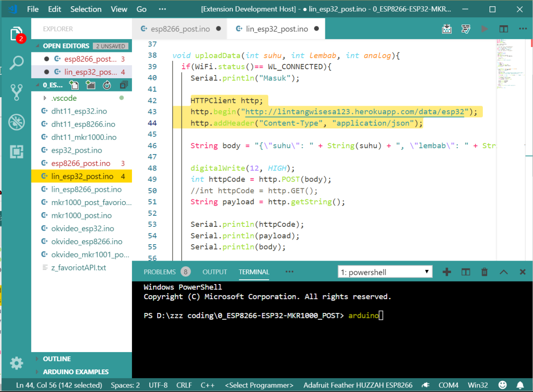
Task: Change language mode C++ in status bar
Action: [x=208, y=385]
